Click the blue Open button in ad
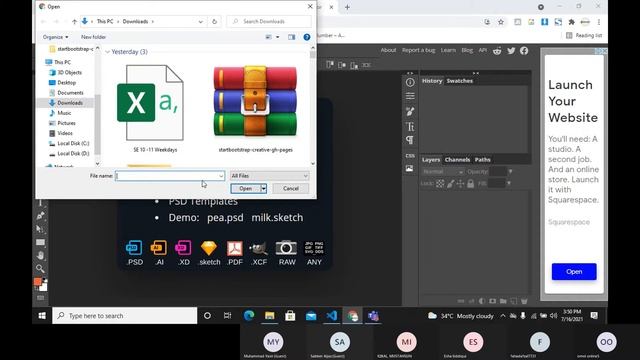The width and height of the screenshot is (640, 360). [574, 271]
